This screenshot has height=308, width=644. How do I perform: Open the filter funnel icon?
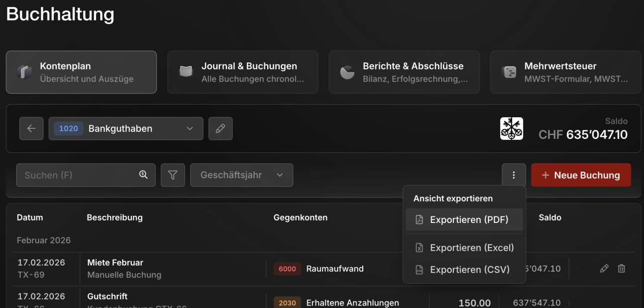pos(173,175)
